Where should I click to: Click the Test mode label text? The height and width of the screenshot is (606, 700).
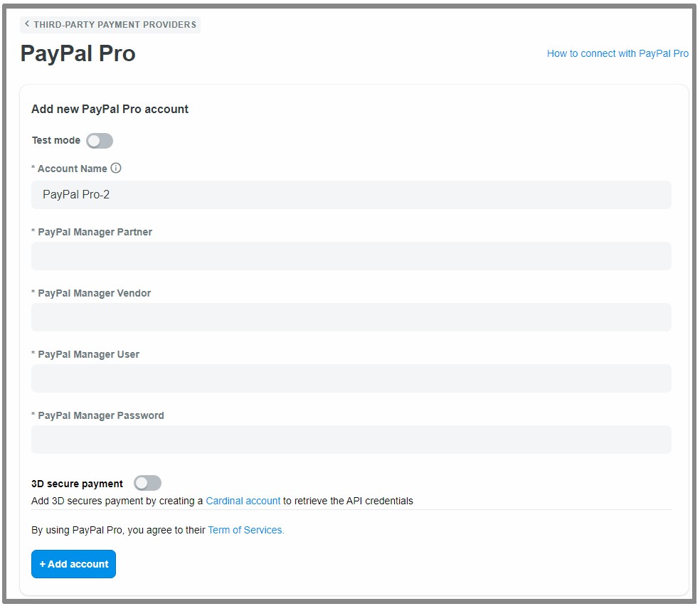(x=56, y=141)
